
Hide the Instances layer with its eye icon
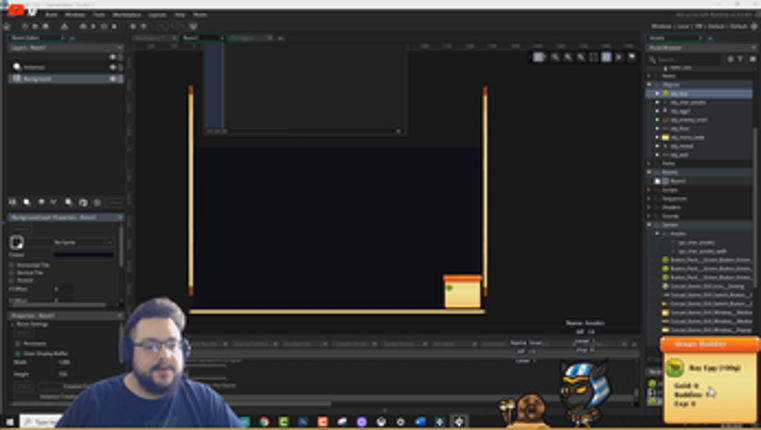pos(113,67)
